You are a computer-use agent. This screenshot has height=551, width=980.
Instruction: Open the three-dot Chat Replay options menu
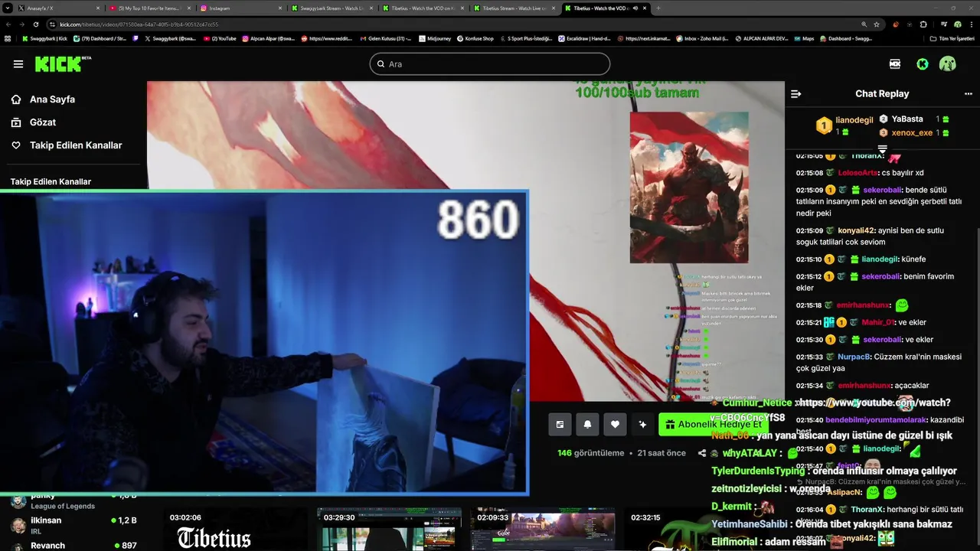pos(968,94)
